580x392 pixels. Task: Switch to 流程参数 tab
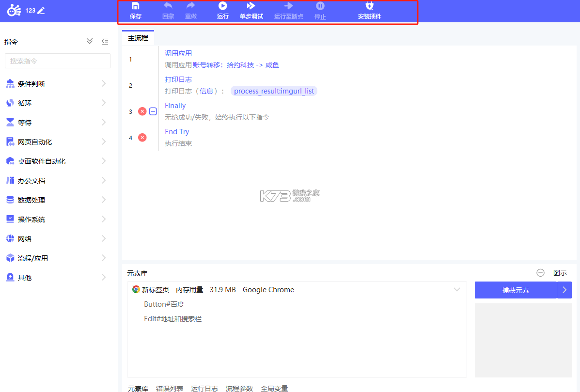click(239, 388)
